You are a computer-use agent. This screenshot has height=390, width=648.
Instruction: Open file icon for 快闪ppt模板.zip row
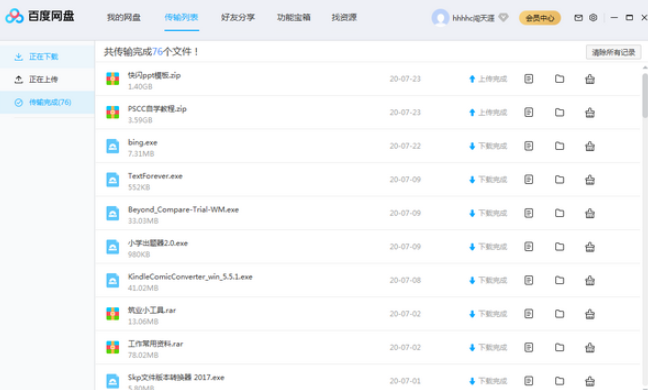click(x=529, y=78)
